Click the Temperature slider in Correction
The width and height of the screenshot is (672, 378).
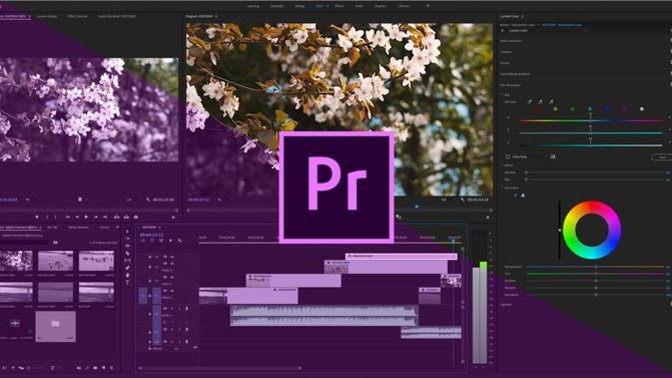pyautogui.click(x=595, y=267)
